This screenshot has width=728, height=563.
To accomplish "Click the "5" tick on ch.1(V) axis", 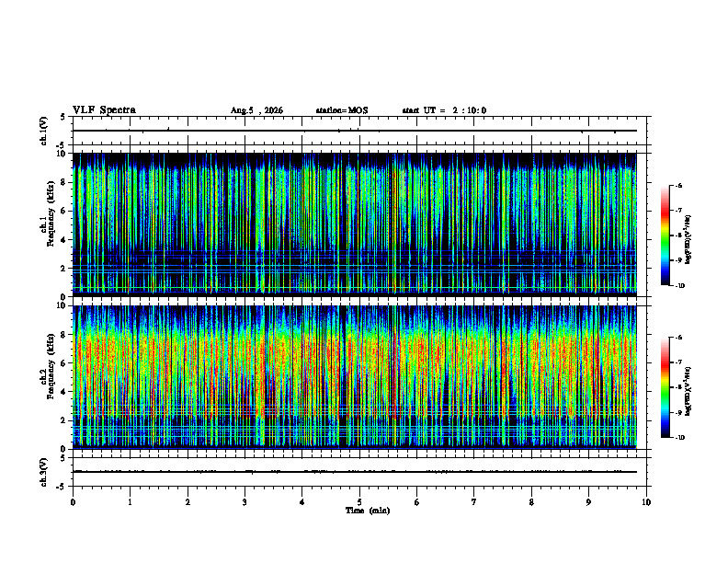I will click(x=63, y=117).
